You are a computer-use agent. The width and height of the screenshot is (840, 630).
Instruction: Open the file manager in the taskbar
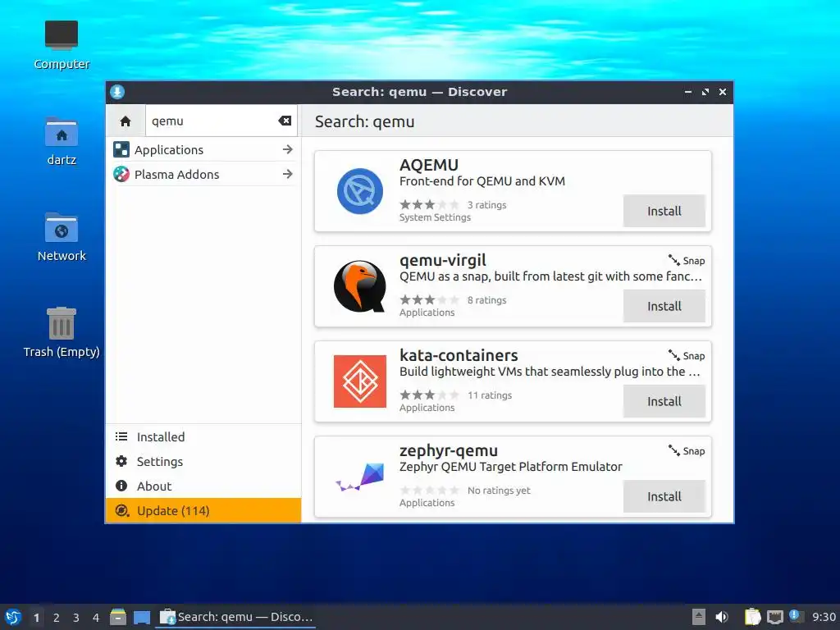click(118, 617)
